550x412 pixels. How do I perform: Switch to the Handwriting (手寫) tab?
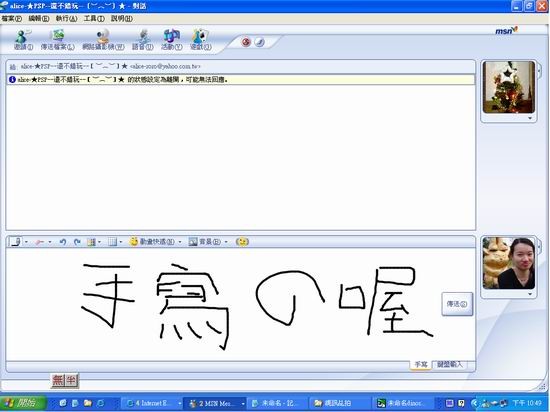point(421,365)
